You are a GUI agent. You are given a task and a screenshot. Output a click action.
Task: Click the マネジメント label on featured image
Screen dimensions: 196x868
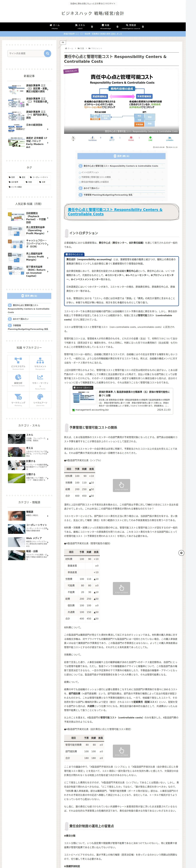click(x=71, y=71)
